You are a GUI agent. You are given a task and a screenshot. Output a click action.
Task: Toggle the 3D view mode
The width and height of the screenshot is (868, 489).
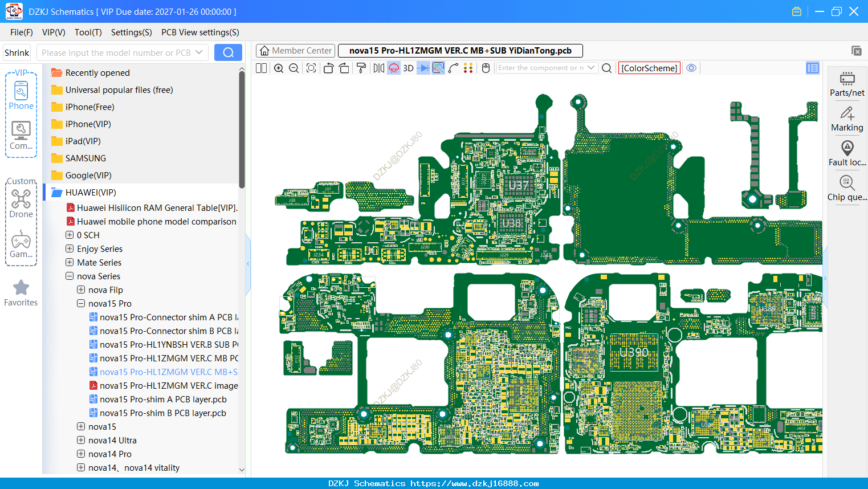point(408,68)
